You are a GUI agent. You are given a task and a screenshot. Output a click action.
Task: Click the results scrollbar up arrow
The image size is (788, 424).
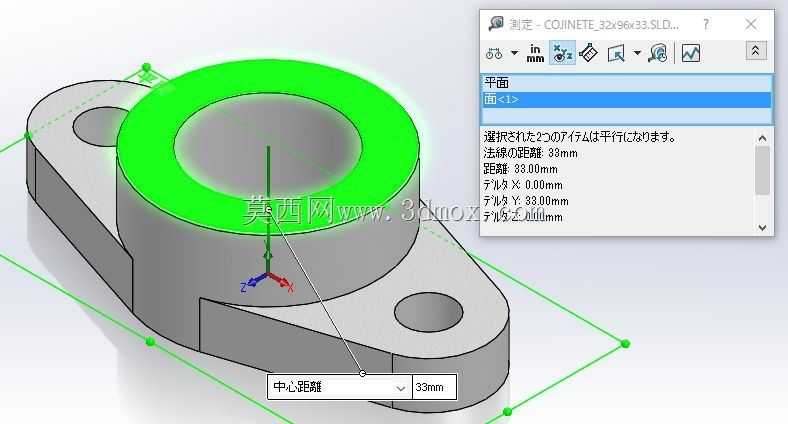point(762,138)
